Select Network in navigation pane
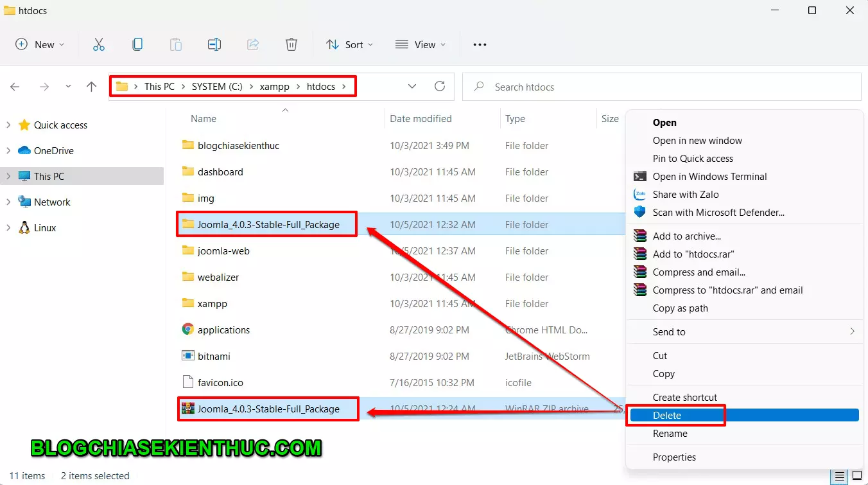Screen dimensions: 868x485 (52, 202)
